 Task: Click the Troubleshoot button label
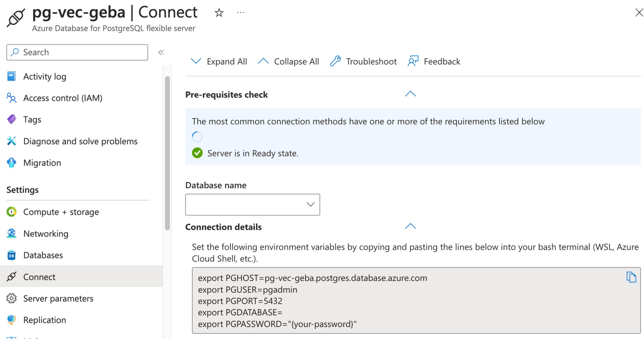tap(371, 61)
